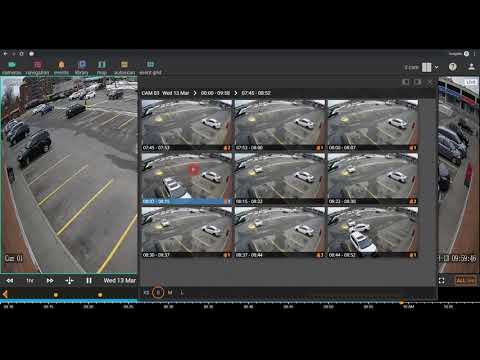Expand the CAM 03 Wed 13 Mar breadcrumb chevron
Image resolution: width=480 pixels, height=360 pixels.
click(x=195, y=93)
